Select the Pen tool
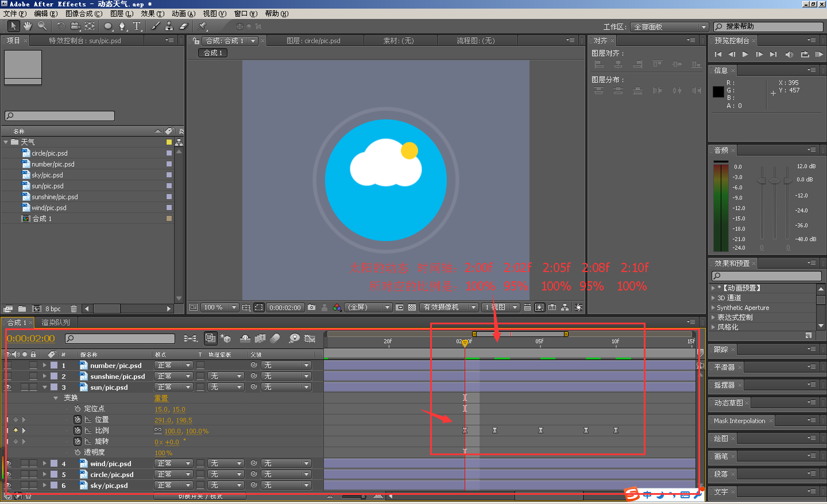827x504 pixels. [122, 26]
